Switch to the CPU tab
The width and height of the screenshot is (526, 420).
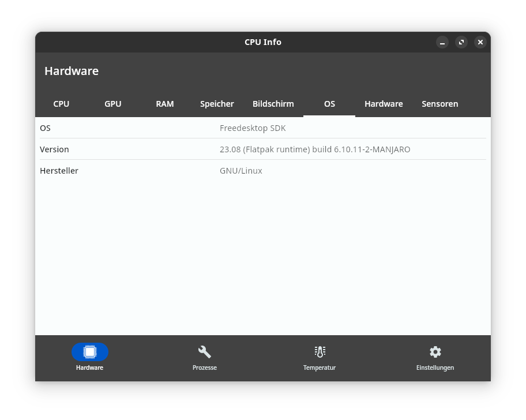61,104
